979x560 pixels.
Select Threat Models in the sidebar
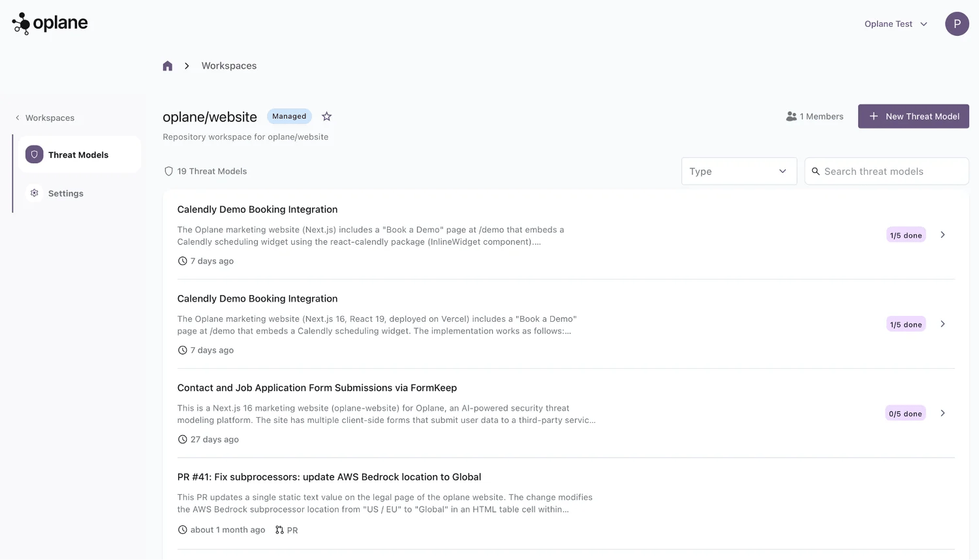(79, 155)
